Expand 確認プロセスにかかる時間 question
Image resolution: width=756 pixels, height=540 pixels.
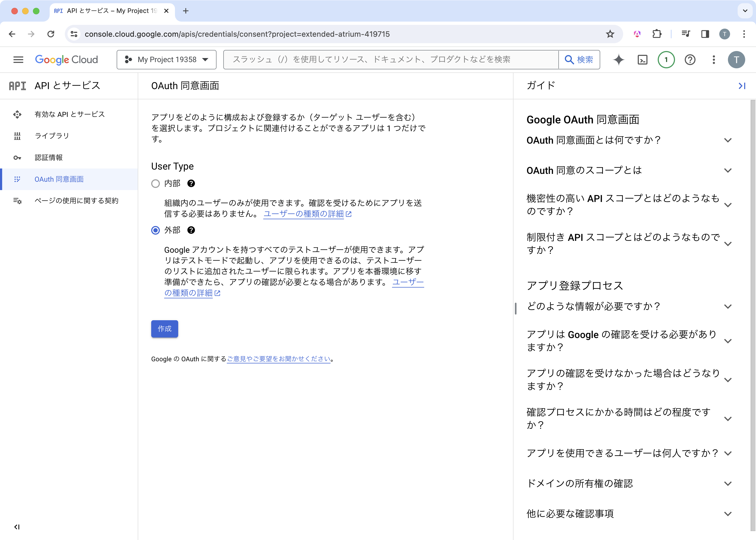(x=629, y=418)
